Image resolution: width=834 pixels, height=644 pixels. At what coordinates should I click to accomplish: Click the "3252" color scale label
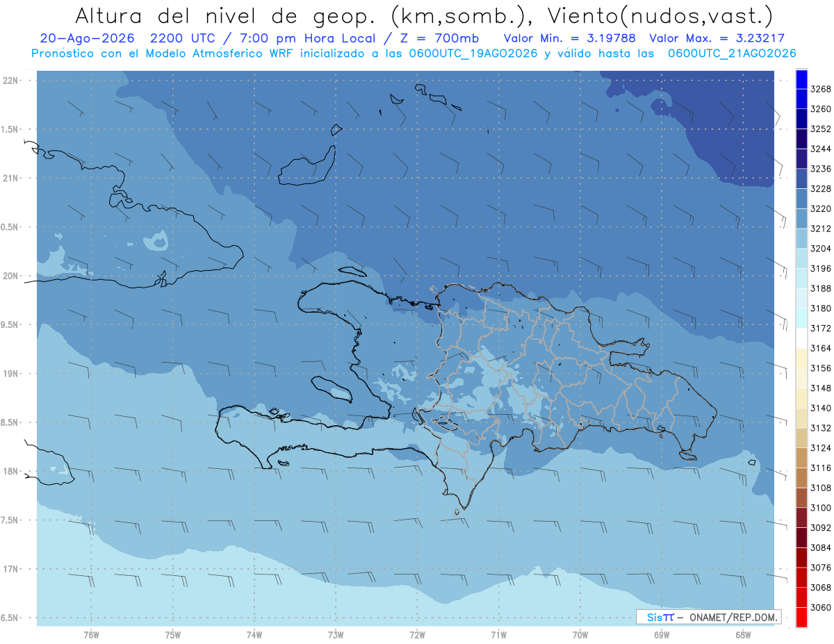pos(821,129)
